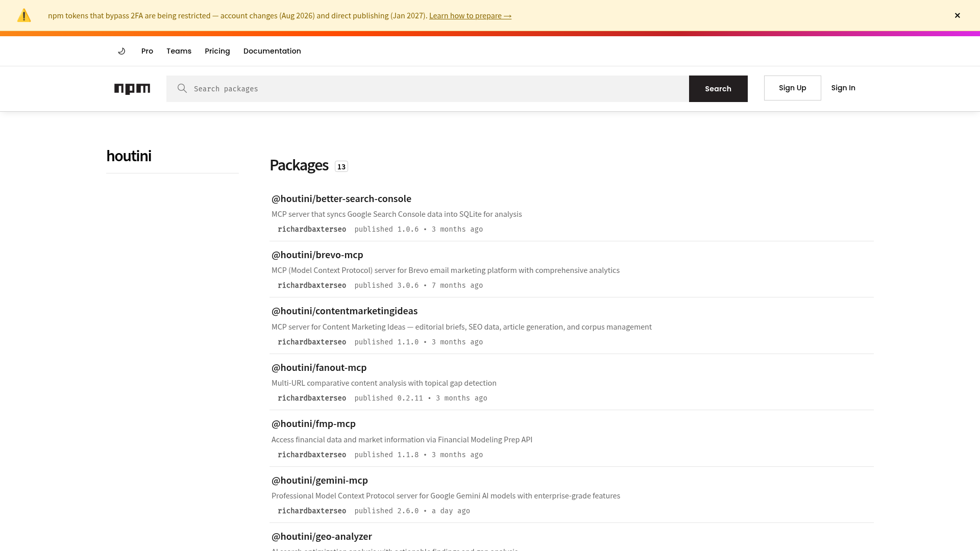Click the black Search button
Viewport: 980px width, 551px height.
pyautogui.click(x=718, y=89)
